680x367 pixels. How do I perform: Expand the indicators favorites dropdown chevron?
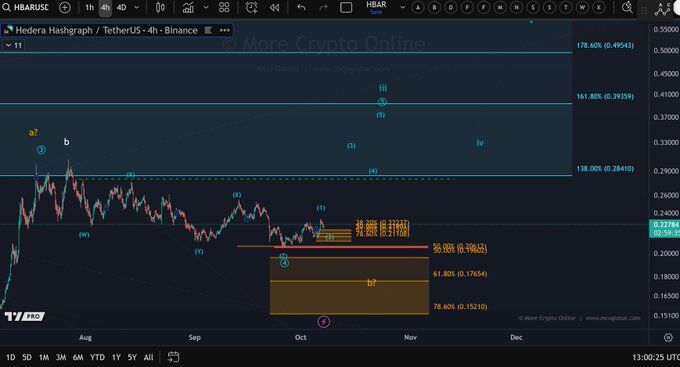[x=206, y=7]
